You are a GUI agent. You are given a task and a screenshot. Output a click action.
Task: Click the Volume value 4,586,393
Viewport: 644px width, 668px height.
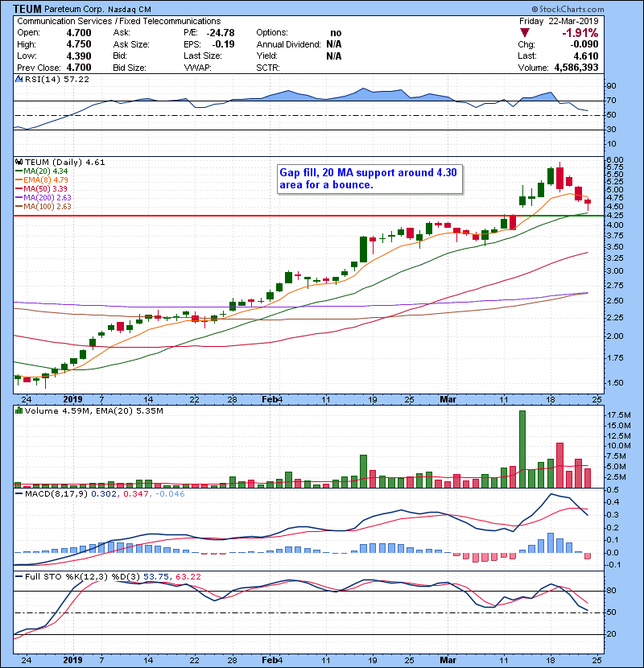pos(576,68)
